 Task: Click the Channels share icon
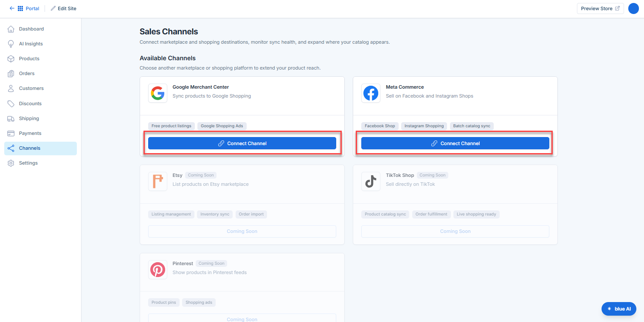click(x=11, y=148)
